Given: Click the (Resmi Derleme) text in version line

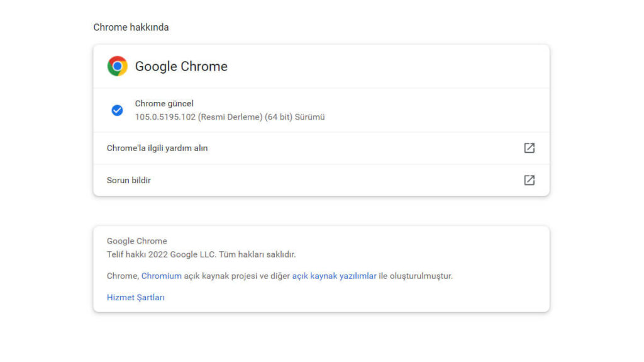Looking at the screenshot, I should pyautogui.click(x=230, y=117).
